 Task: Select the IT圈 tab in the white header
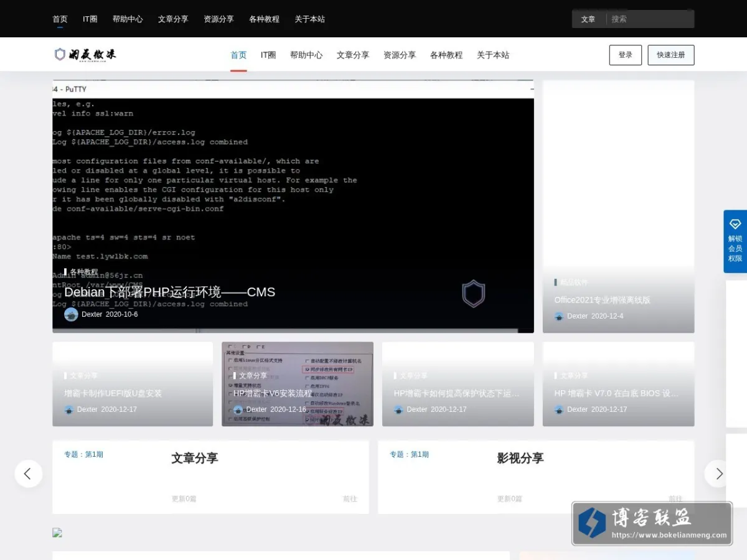coord(268,55)
